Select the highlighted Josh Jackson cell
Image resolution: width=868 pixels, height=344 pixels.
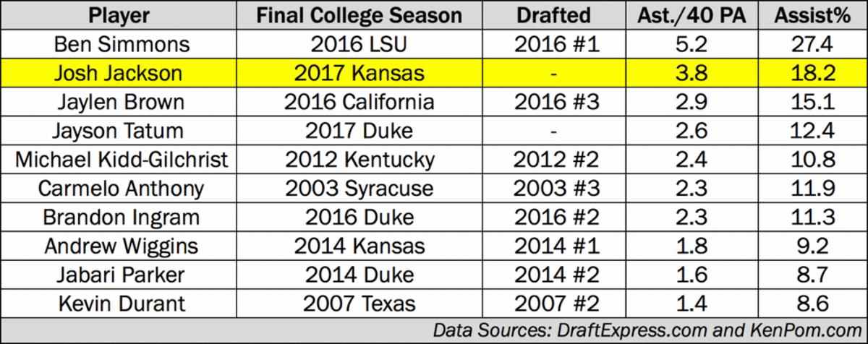click(121, 73)
